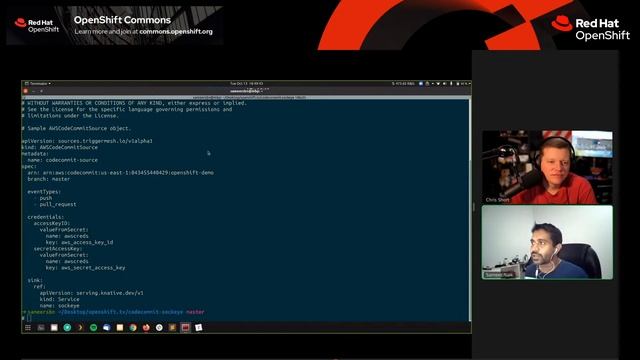Click the line 'branch: master'
This screenshot has width=640, height=360.
pyautogui.click(x=49, y=179)
